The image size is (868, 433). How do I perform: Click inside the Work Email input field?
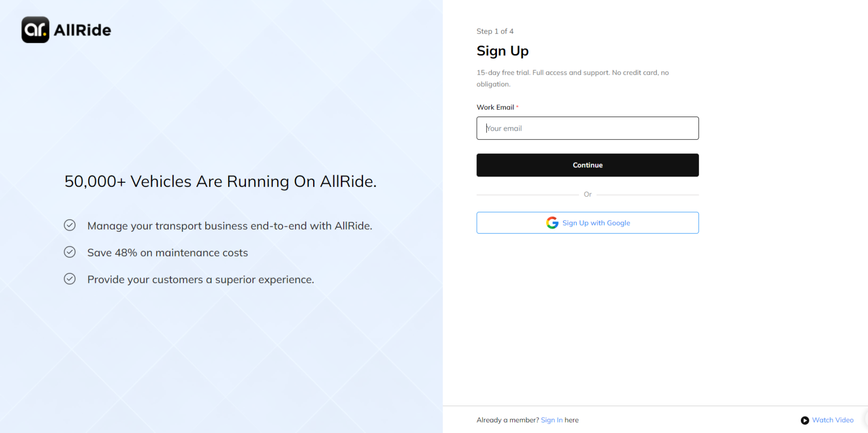point(587,128)
